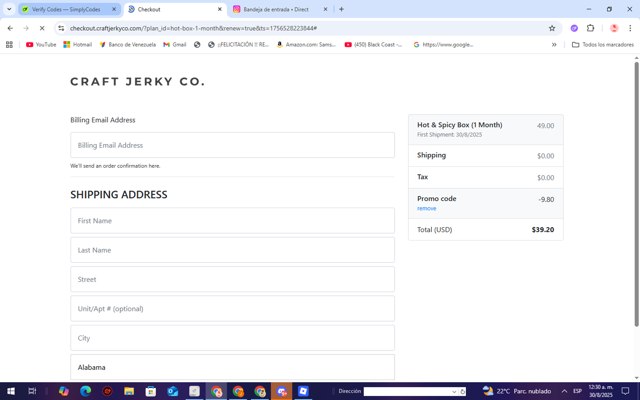Open Discord from the taskbar
The height and width of the screenshot is (400, 640).
[x=282, y=391]
